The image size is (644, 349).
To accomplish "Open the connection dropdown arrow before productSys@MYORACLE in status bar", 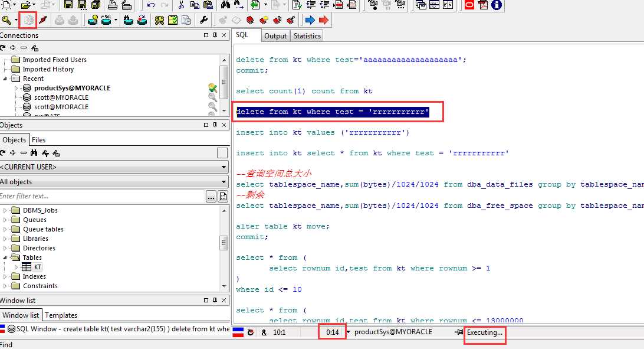I will point(349,332).
